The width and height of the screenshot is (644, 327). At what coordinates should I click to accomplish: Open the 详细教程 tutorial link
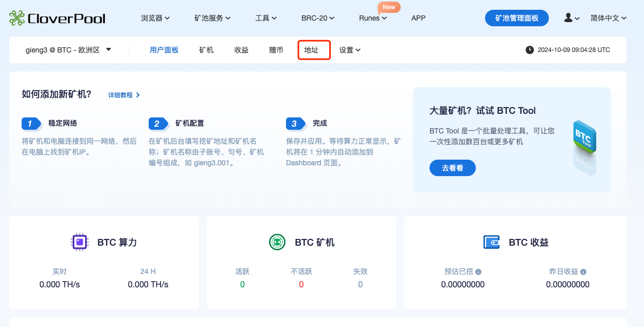[124, 95]
